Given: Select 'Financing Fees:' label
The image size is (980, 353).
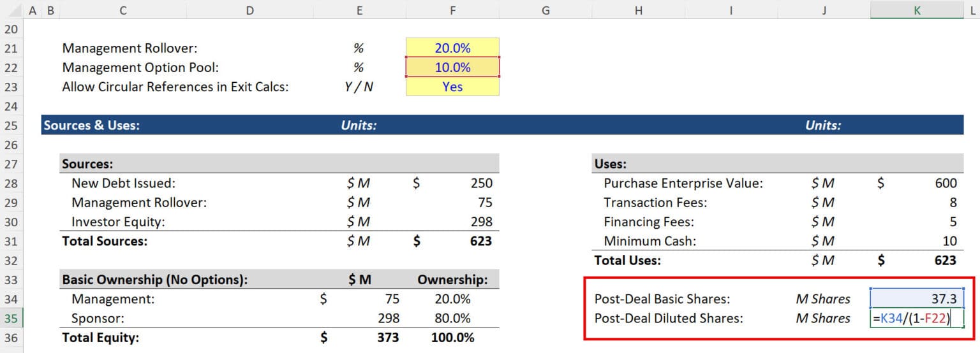Looking at the screenshot, I should coord(649,222).
